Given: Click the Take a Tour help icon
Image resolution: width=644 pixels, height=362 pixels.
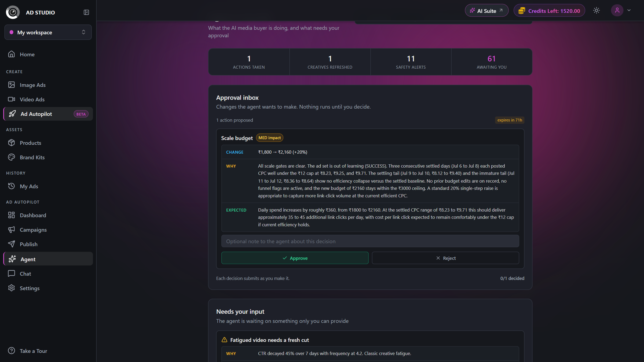Looking at the screenshot, I should click(12, 351).
